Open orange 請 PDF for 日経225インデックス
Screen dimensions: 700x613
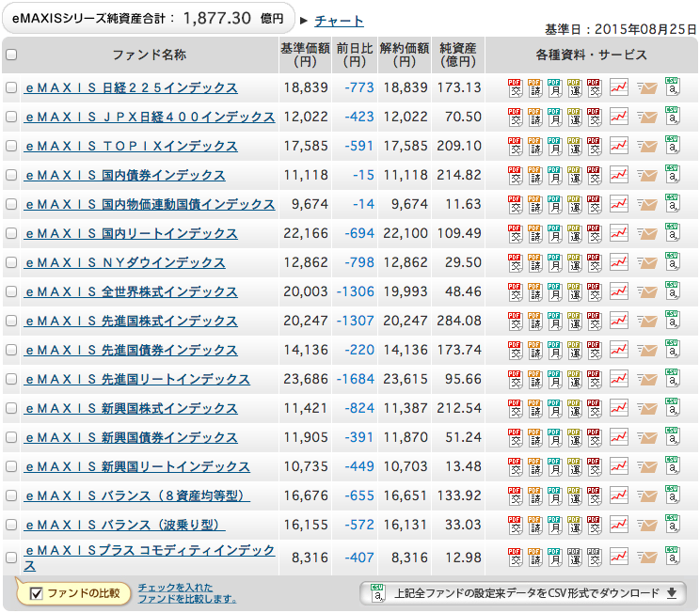tap(534, 87)
